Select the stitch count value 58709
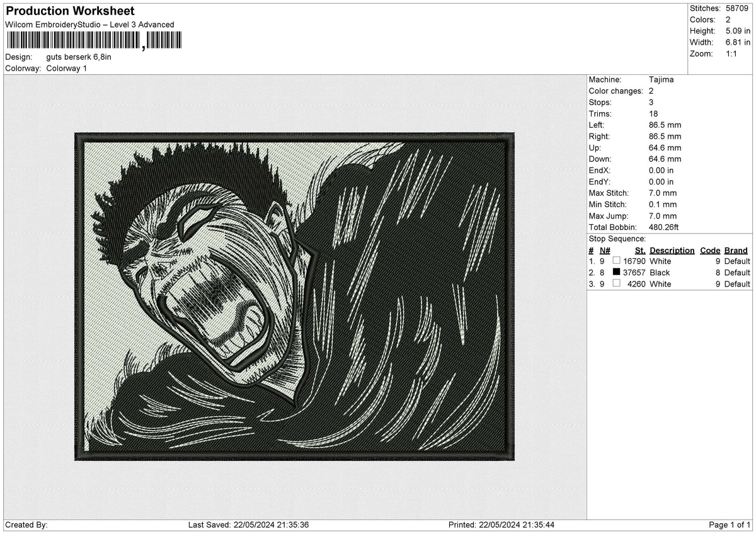The width and height of the screenshot is (756, 534). (738, 8)
